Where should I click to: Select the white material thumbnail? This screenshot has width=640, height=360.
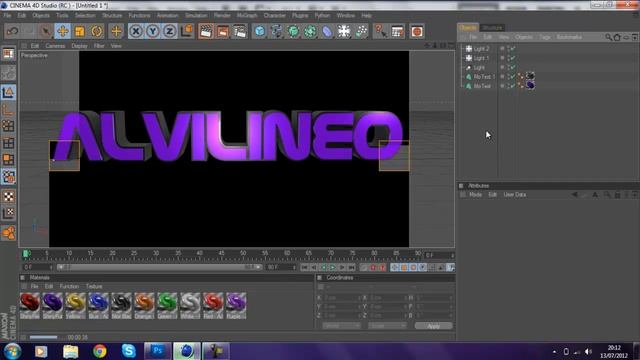[190, 305]
